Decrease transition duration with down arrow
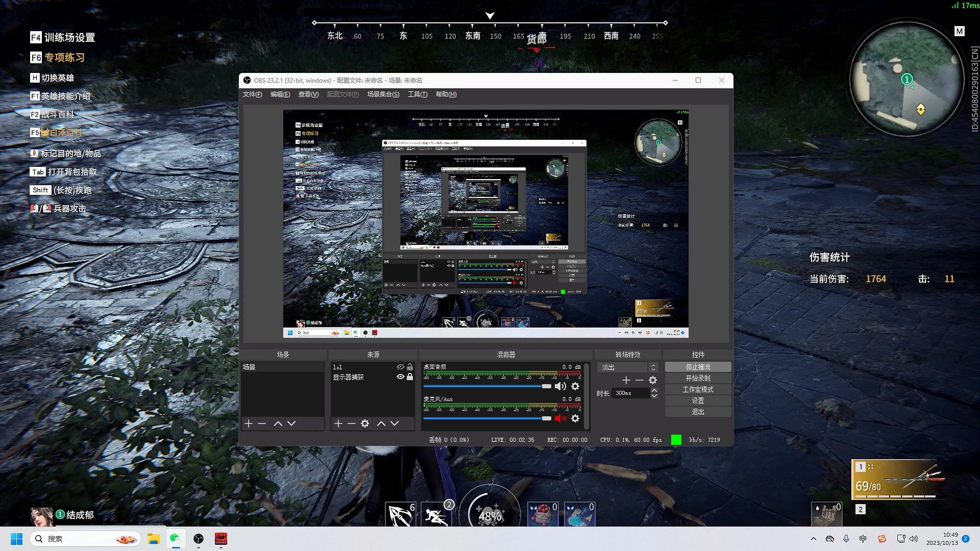Image resolution: width=980 pixels, height=551 pixels. [x=654, y=396]
